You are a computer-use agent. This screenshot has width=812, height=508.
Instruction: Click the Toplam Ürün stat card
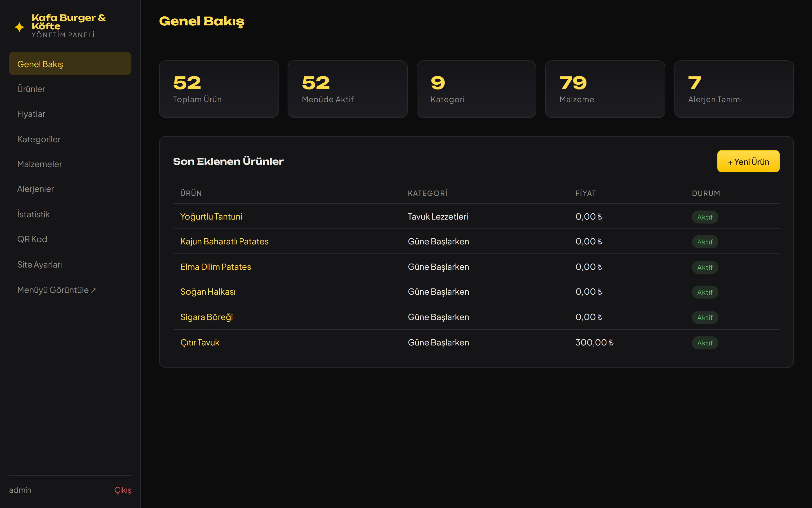click(x=219, y=89)
